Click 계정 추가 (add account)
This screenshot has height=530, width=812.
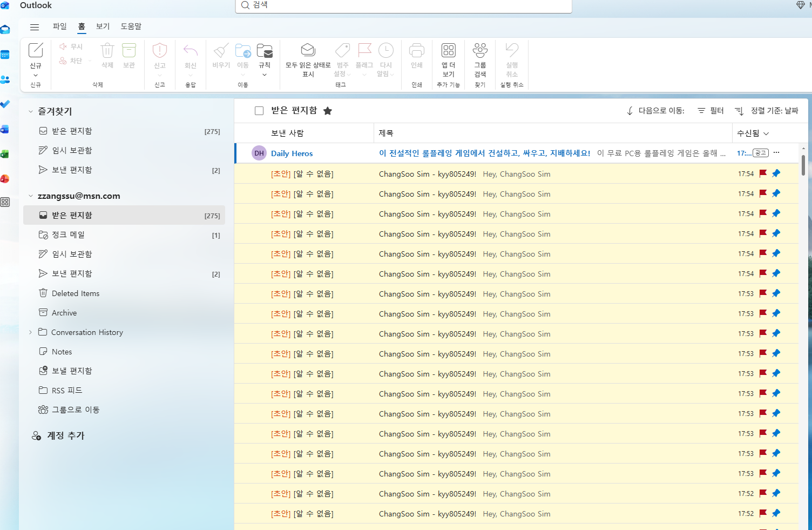click(x=58, y=435)
